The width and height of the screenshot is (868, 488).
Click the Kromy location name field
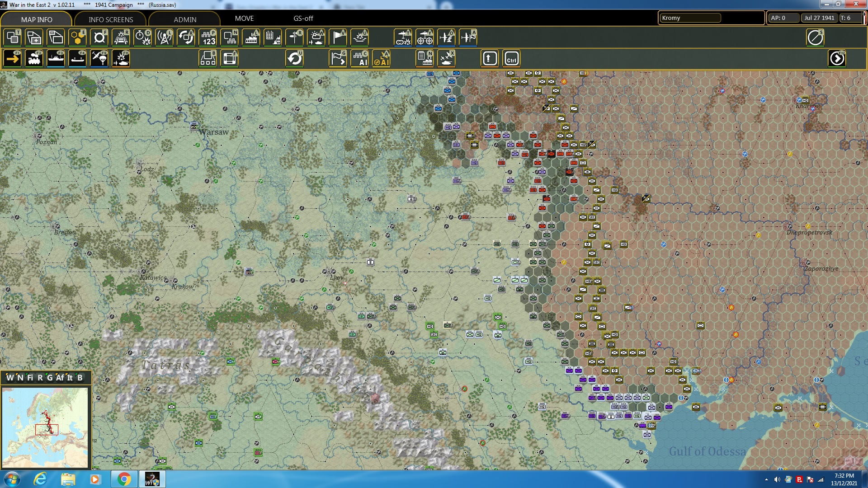[x=689, y=18]
